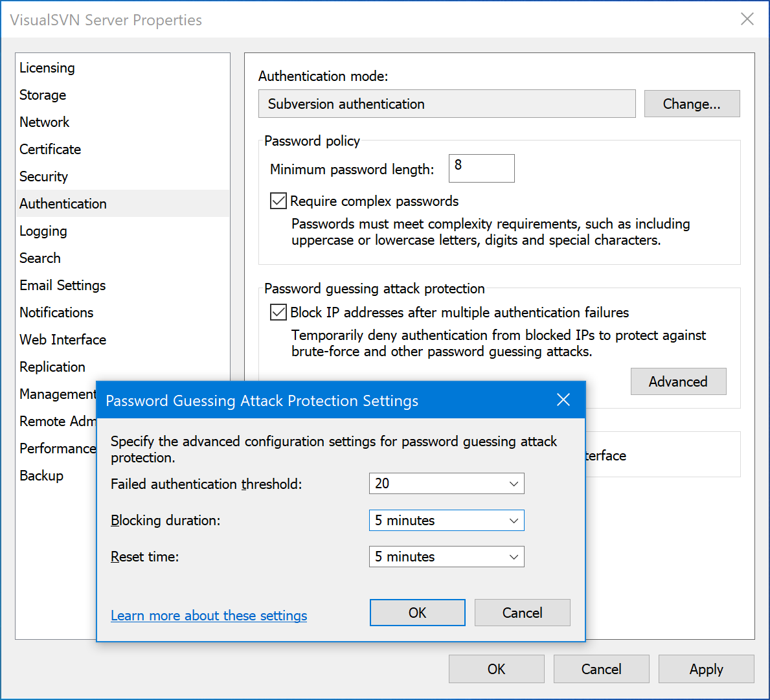Select Licensing in the sidebar
This screenshot has width=770, height=700.
coord(123,68)
